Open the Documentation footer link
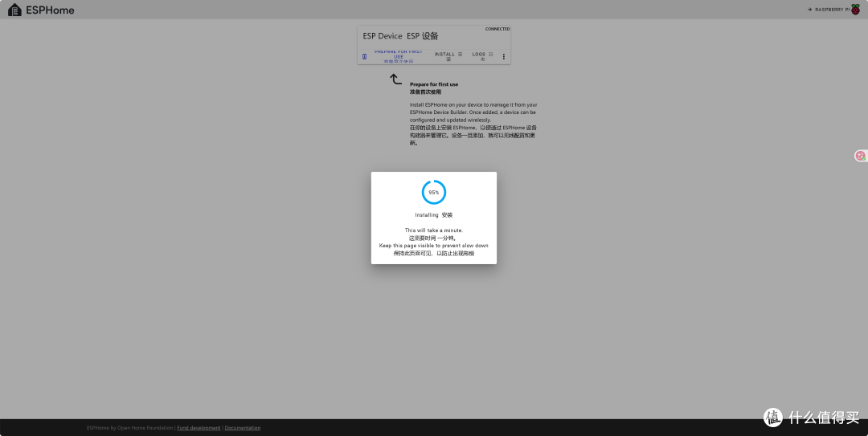868x436 pixels. 243,428
